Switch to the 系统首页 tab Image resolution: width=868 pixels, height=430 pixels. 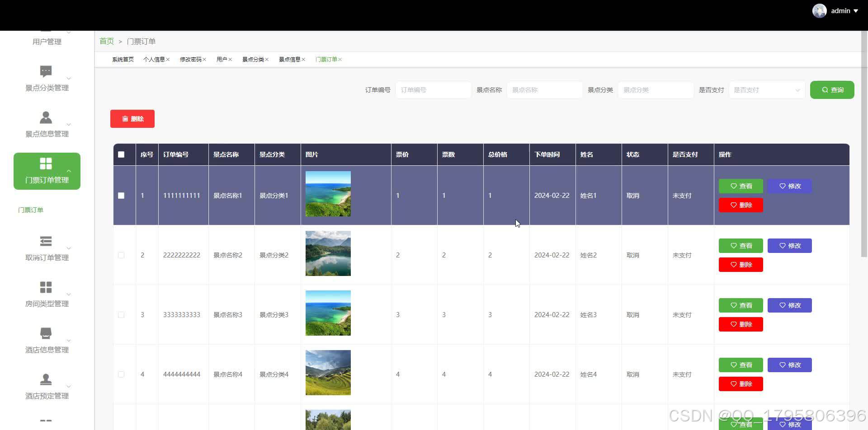pyautogui.click(x=123, y=60)
